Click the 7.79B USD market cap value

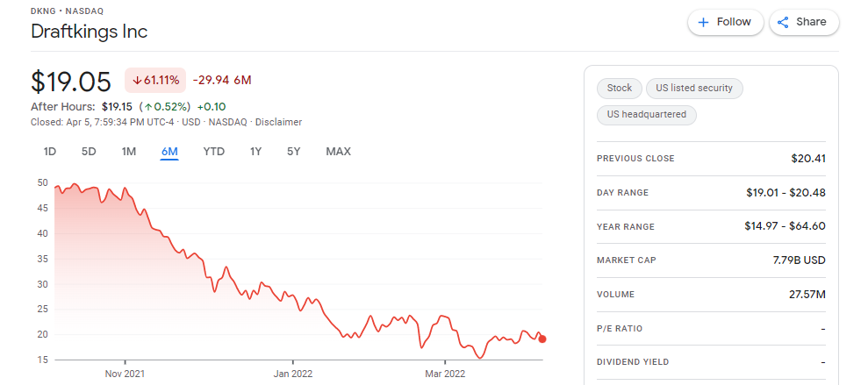click(800, 260)
